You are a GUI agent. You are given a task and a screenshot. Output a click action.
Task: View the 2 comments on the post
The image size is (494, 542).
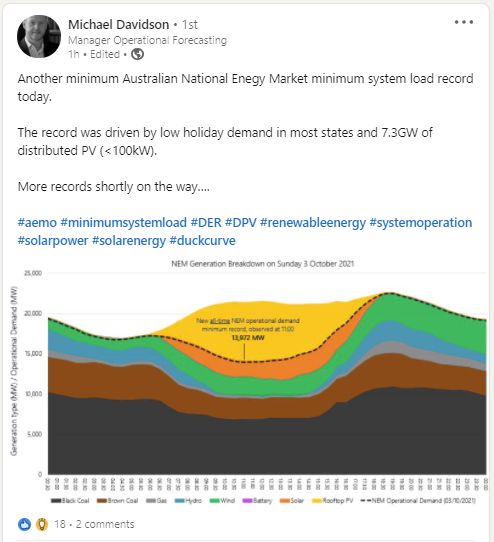pyautogui.click(x=105, y=524)
